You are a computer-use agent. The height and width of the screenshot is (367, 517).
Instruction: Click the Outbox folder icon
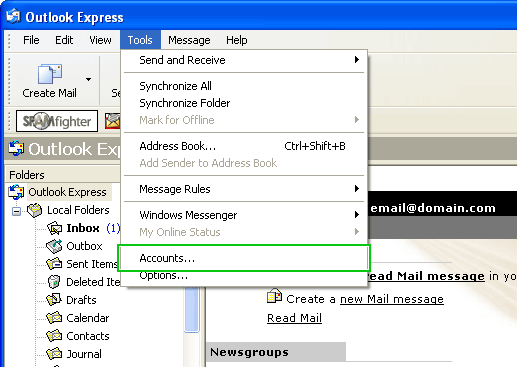click(x=54, y=246)
